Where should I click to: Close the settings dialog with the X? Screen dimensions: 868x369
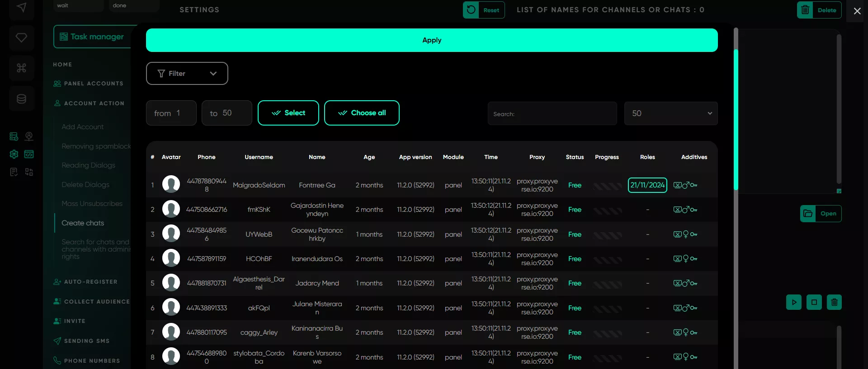tap(857, 11)
